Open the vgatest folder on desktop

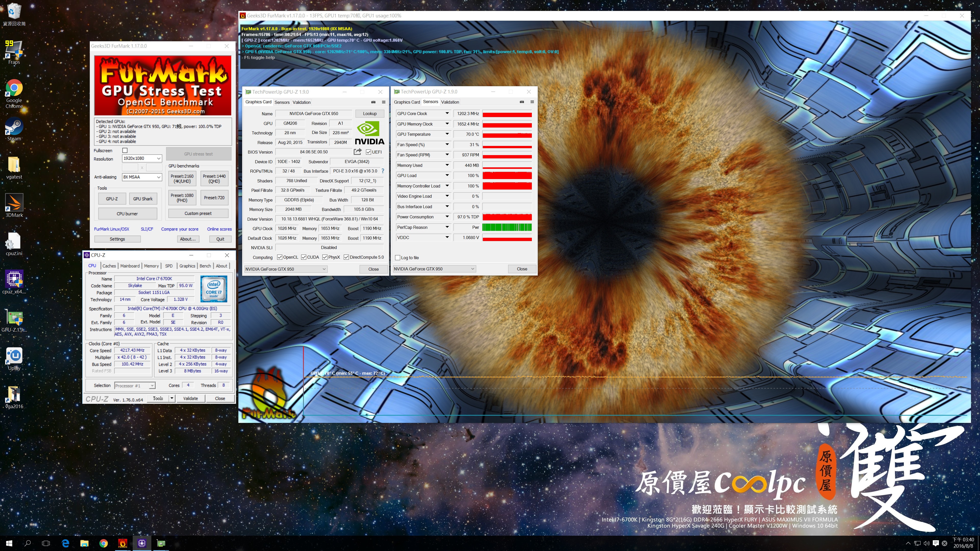coord(14,168)
